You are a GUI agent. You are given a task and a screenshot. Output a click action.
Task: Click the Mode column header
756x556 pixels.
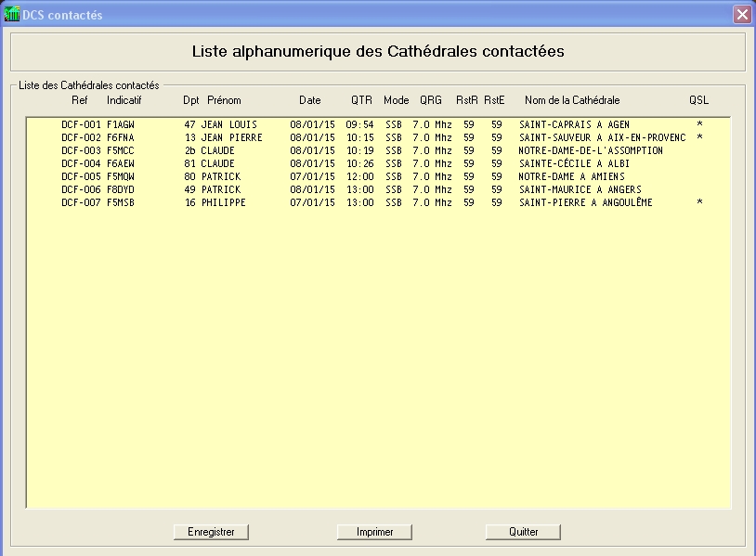pyautogui.click(x=397, y=100)
